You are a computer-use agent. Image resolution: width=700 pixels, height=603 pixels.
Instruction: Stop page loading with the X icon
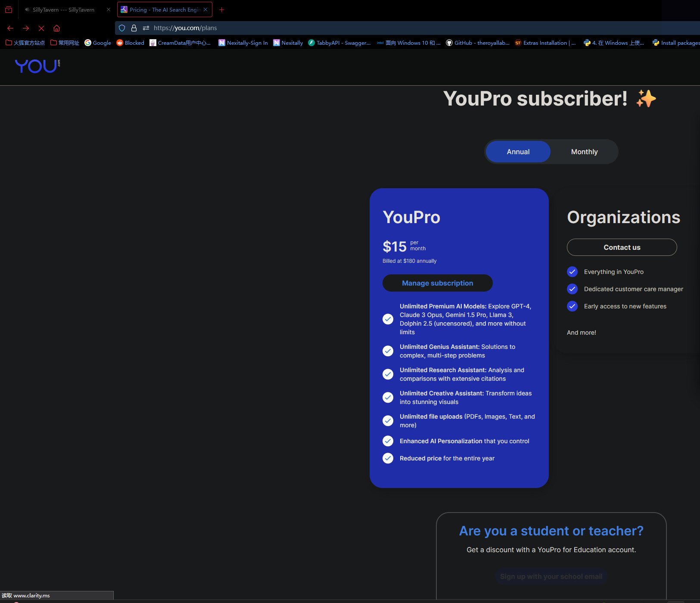(x=41, y=28)
